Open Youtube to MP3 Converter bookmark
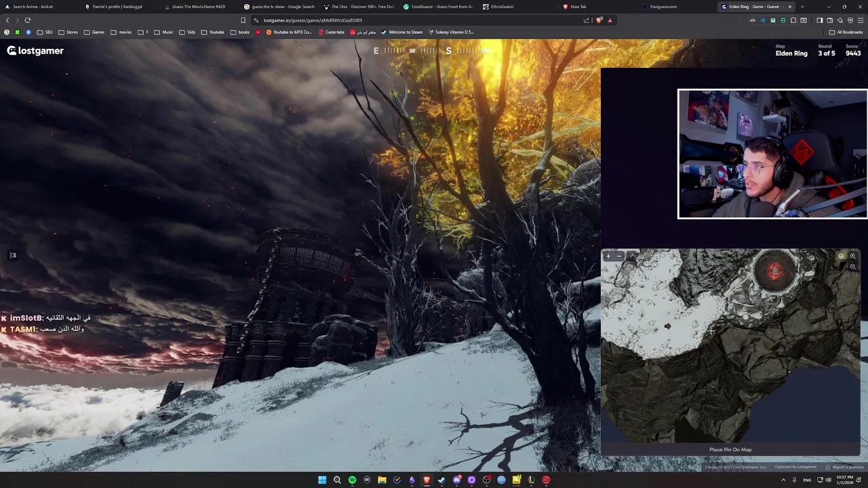The height and width of the screenshot is (488, 868). click(289, 32)
